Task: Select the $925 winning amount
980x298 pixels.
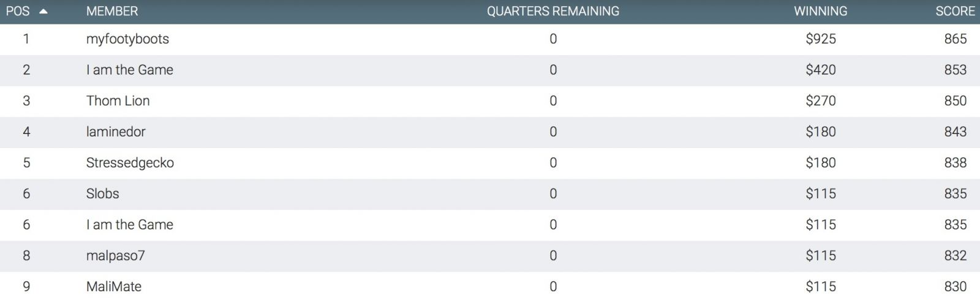Action: pos(821,39)
